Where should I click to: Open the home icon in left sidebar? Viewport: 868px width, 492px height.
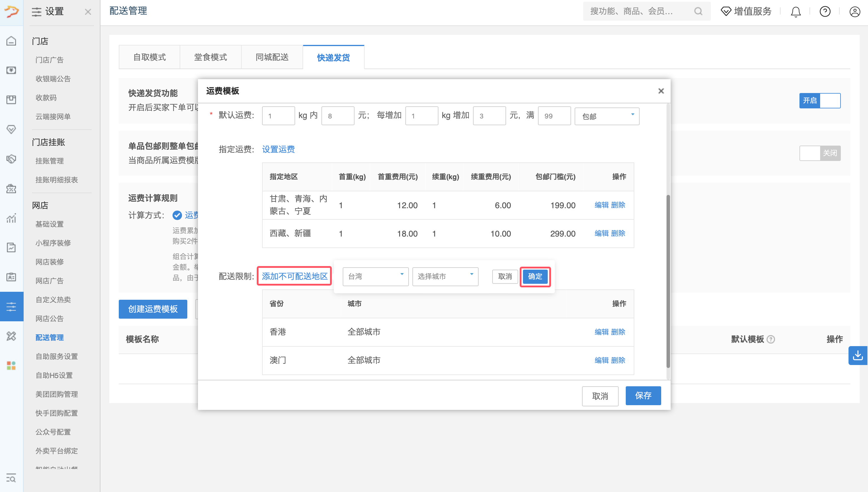pyautogui.click(x=11, y=41)
